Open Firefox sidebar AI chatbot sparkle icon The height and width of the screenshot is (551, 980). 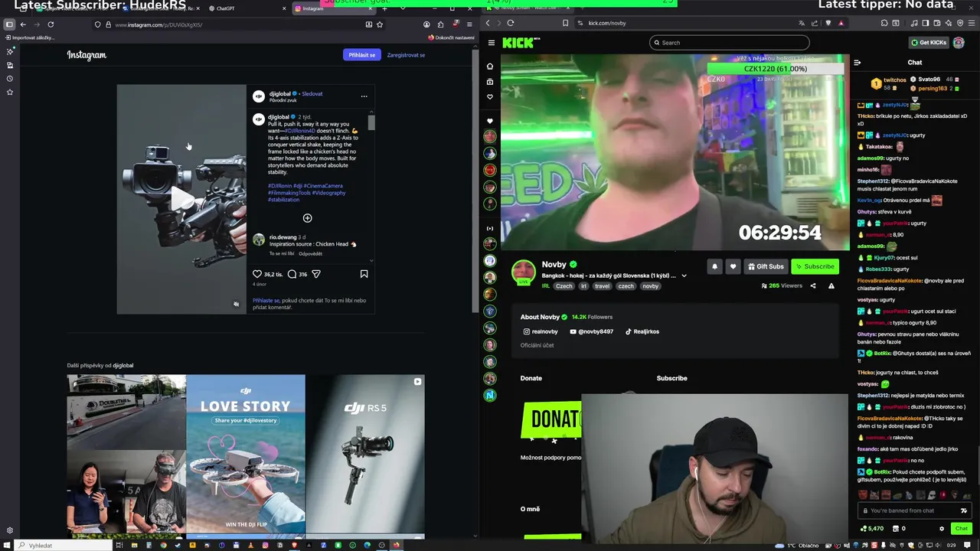10,51
